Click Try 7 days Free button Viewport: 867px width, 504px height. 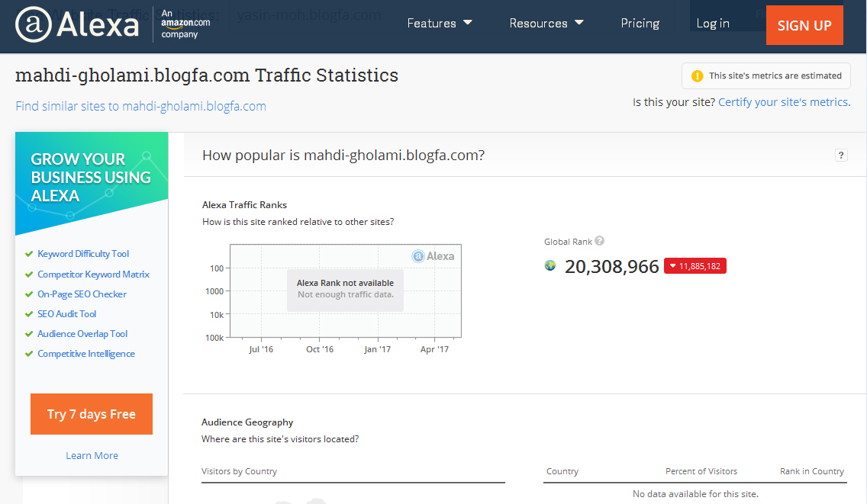click(92, 414)
